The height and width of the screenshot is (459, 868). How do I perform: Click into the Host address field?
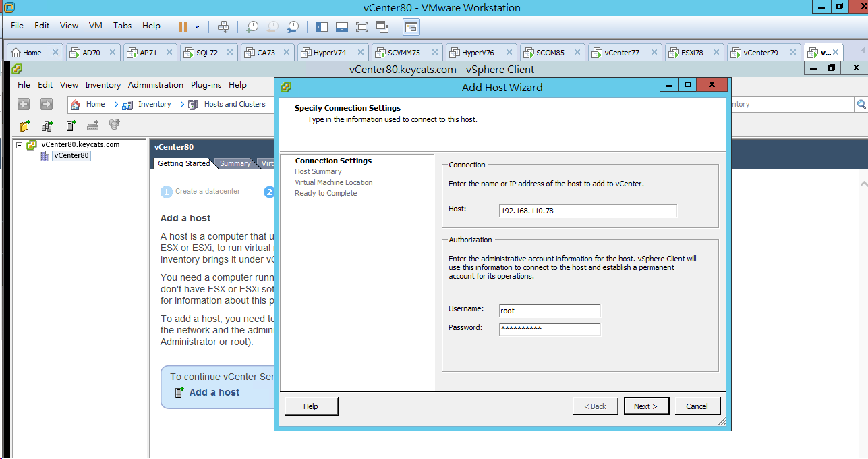pos(588,211)
